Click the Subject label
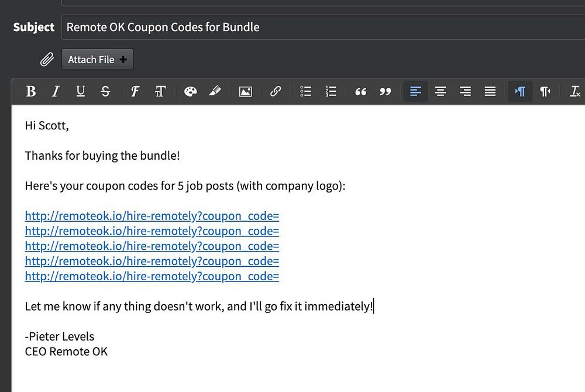This screenshot has width=585, height=392. (33, 27)
